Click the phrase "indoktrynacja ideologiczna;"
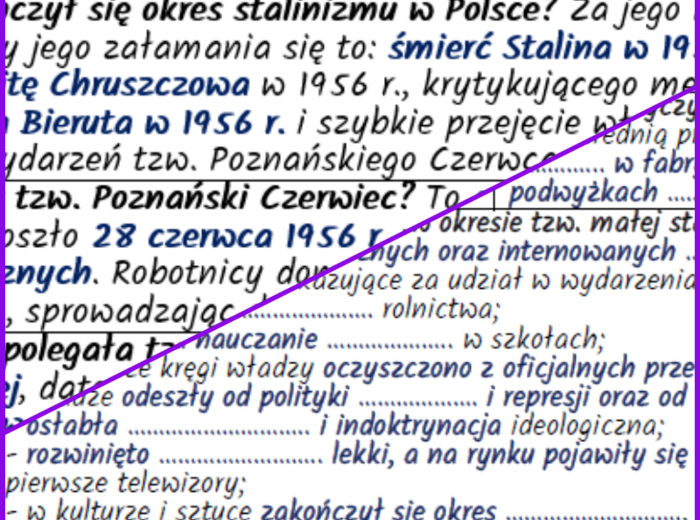The image size is (700, 520). (x=499, y=426)
